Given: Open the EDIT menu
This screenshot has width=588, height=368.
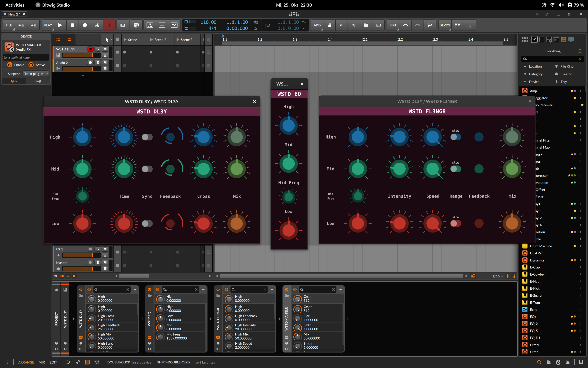Looking at the screenshot, I should (393, 25).
